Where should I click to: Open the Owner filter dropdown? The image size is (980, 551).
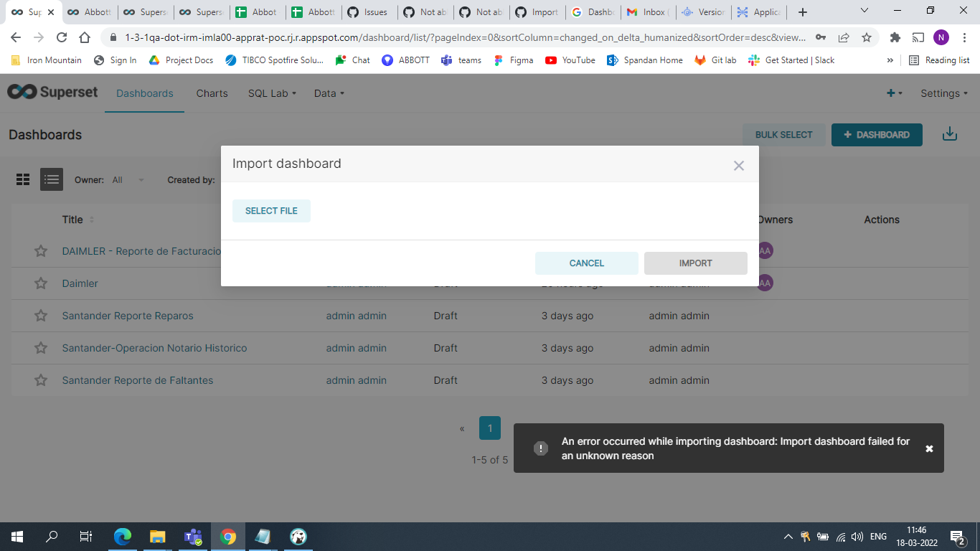128,180
